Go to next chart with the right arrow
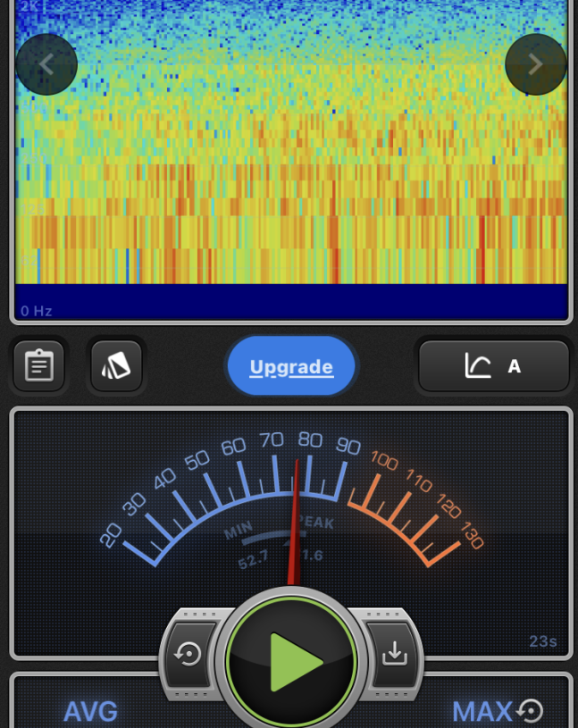The image size is (578, 728). [x=536, y=64]
